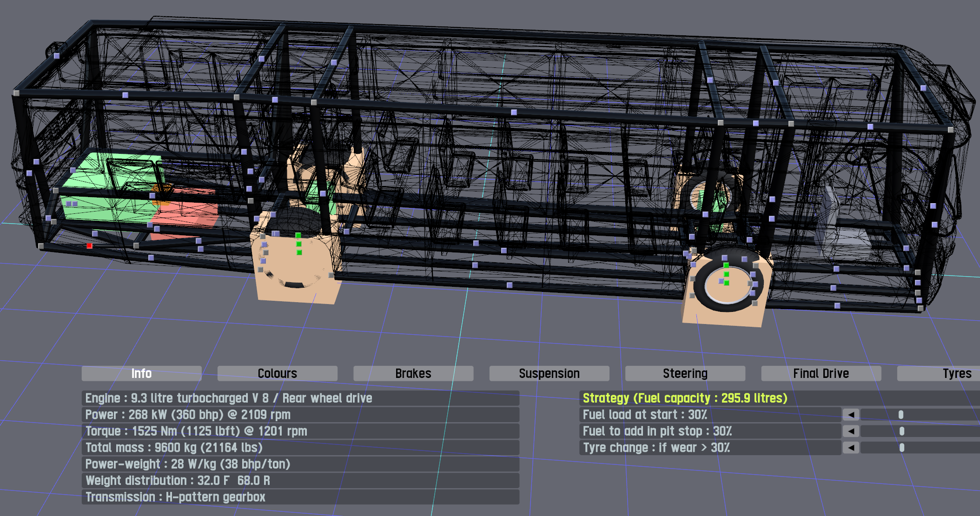This screenshot has width=980, height=516.
Task: Decrease tyre change wear threshold arrow
Action: [x=851, y=448]
